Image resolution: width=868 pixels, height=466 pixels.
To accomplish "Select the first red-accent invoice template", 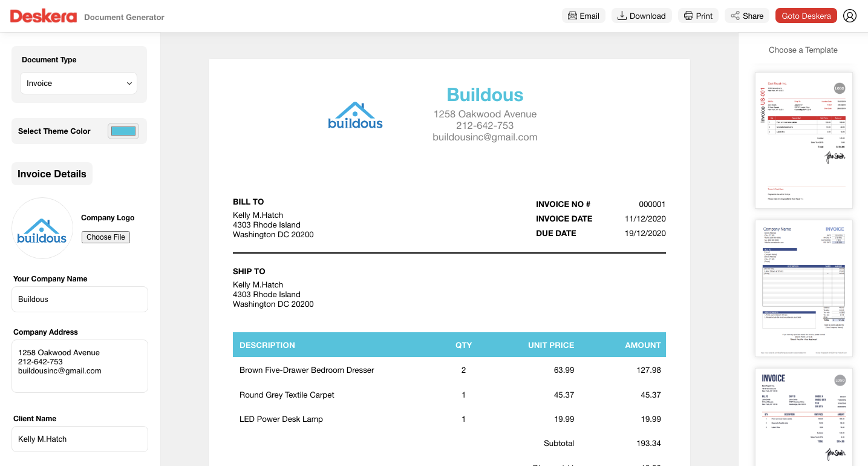I will pyautogui.click(x=804, y=140).
